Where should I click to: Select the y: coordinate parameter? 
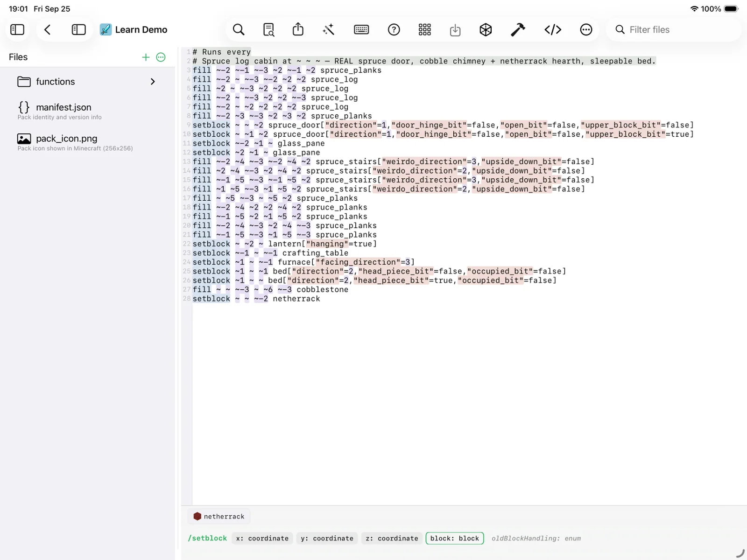(x=327, y=539)
